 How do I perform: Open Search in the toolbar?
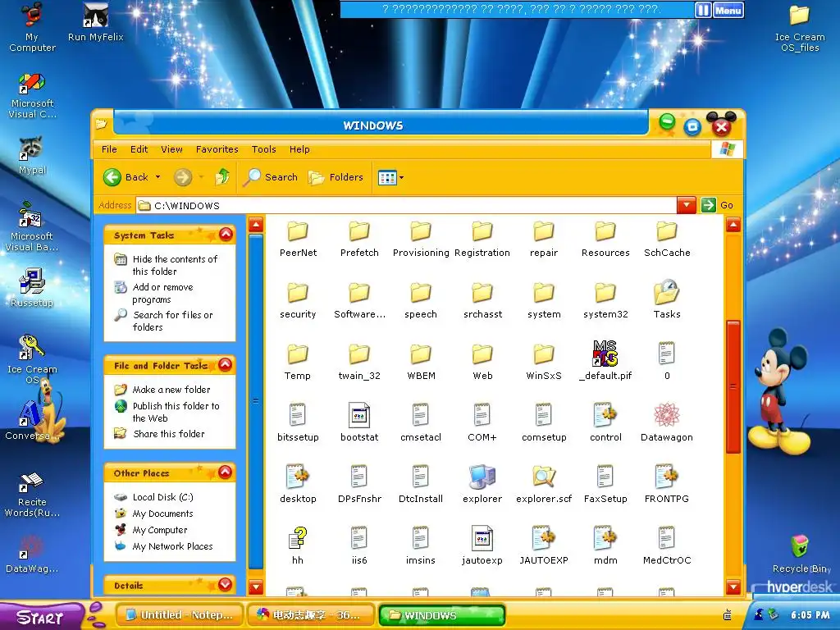click(270, 177)
